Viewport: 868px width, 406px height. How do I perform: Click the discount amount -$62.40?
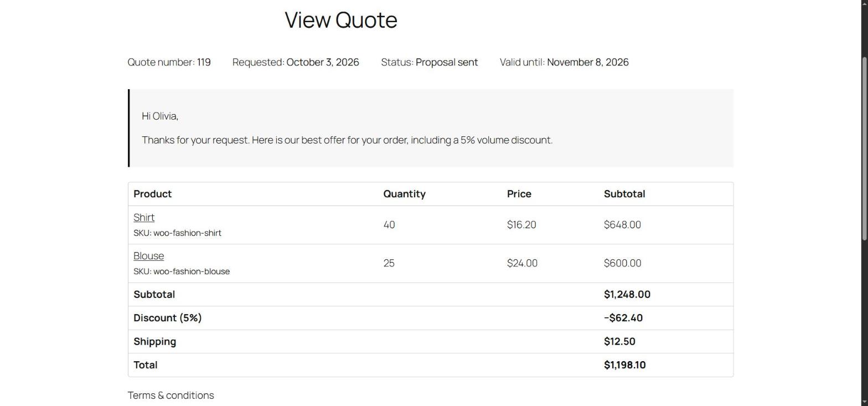click(623, 318)
